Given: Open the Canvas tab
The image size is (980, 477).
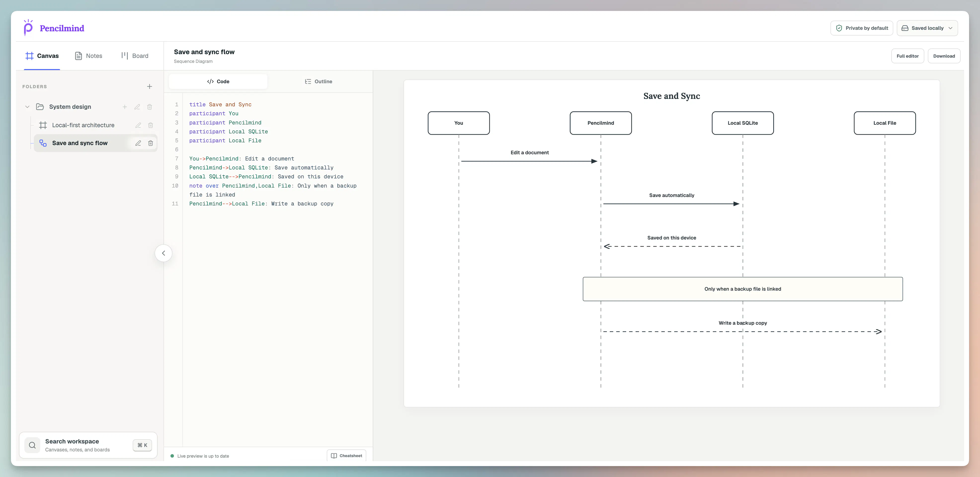Looking at the screenshot, I should click(x=42, y=56).
